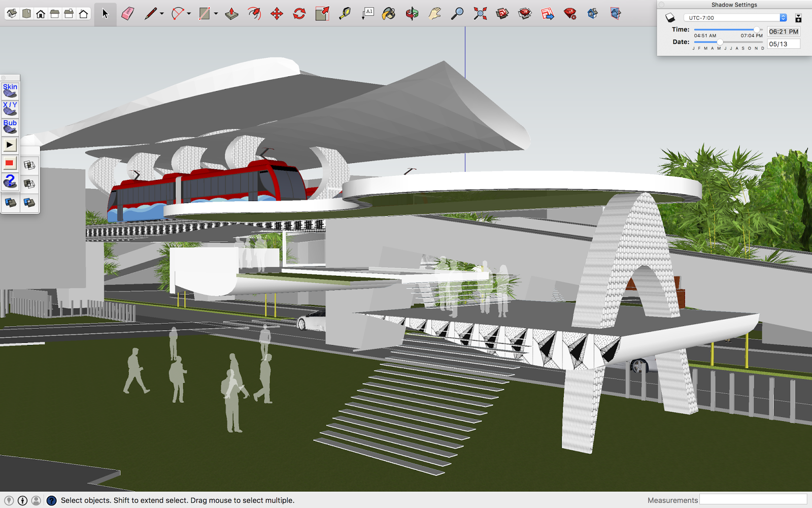Select the Eraser tool
812x508 pixels.
[x=127, y=14]
